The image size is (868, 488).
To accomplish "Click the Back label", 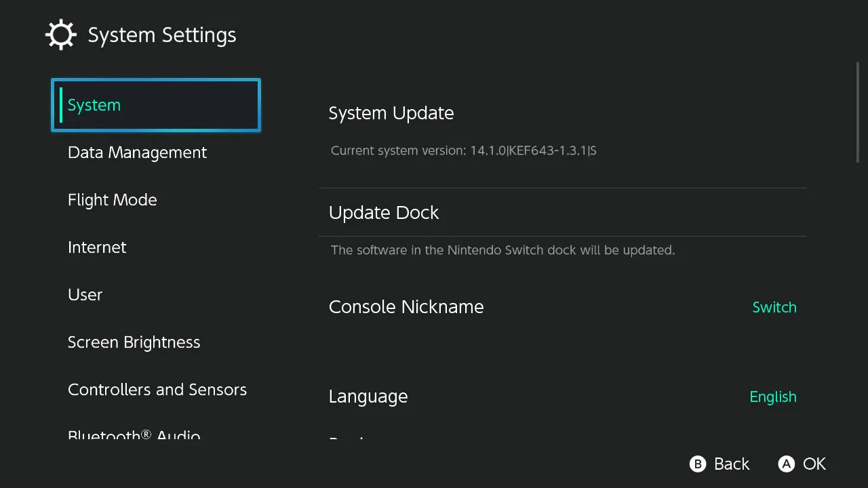I will 732,464.
